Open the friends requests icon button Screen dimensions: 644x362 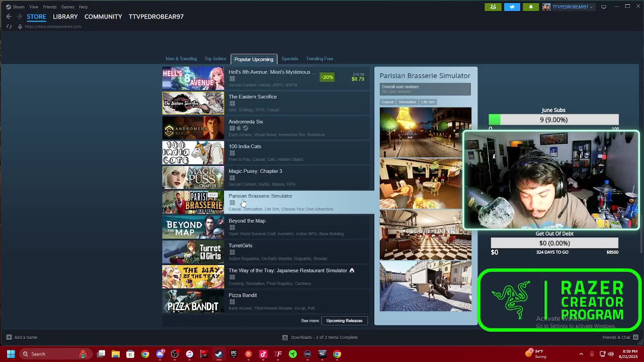[x=493, y=7]
